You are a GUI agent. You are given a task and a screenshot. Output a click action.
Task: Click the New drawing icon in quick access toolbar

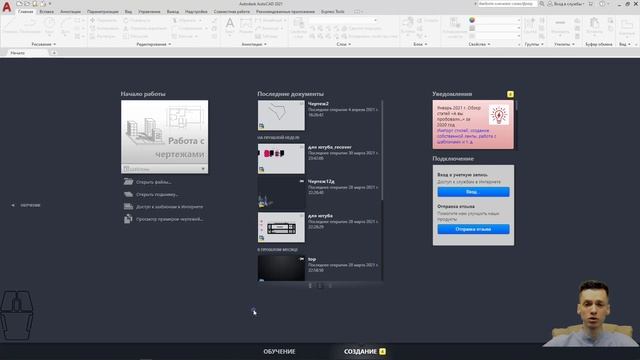(19, 4)
